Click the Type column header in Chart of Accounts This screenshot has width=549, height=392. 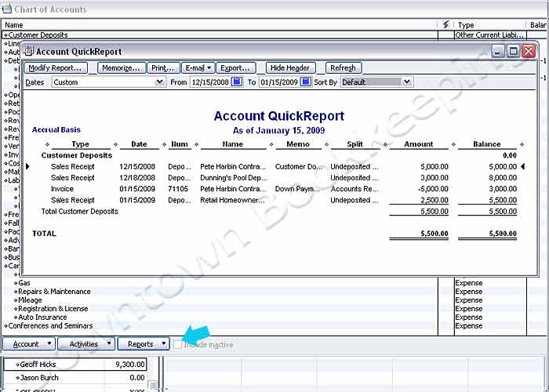pyautogui.click(x=466, y=25)
